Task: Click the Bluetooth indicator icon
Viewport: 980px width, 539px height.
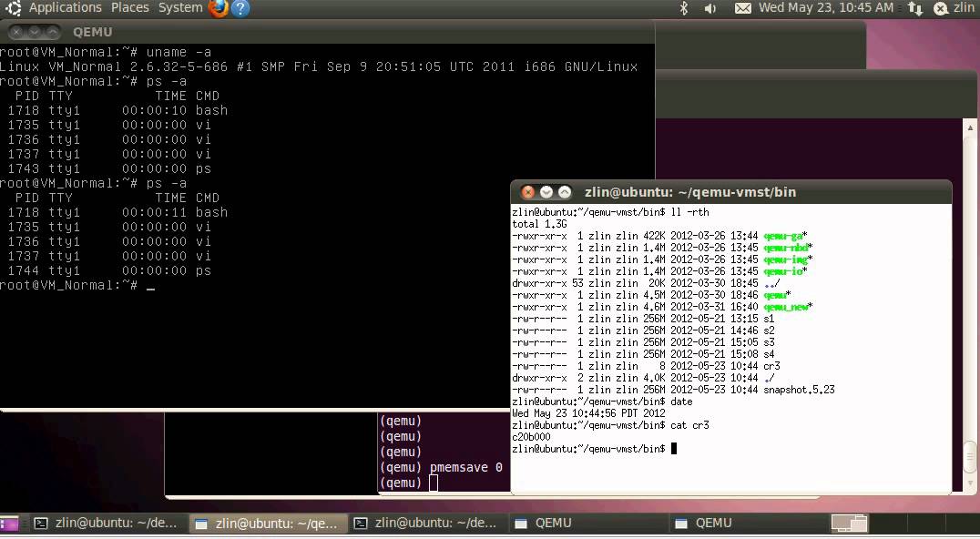Action: click(684, 8)
